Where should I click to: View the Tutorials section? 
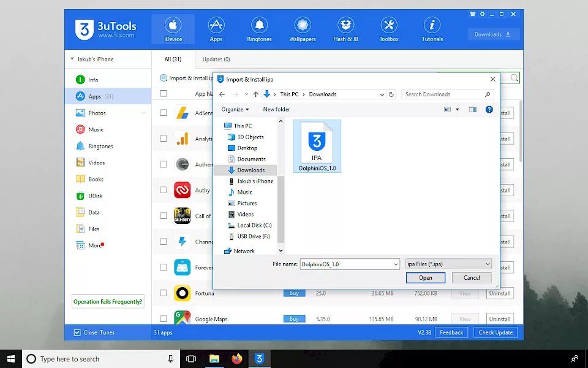point(432,29)
